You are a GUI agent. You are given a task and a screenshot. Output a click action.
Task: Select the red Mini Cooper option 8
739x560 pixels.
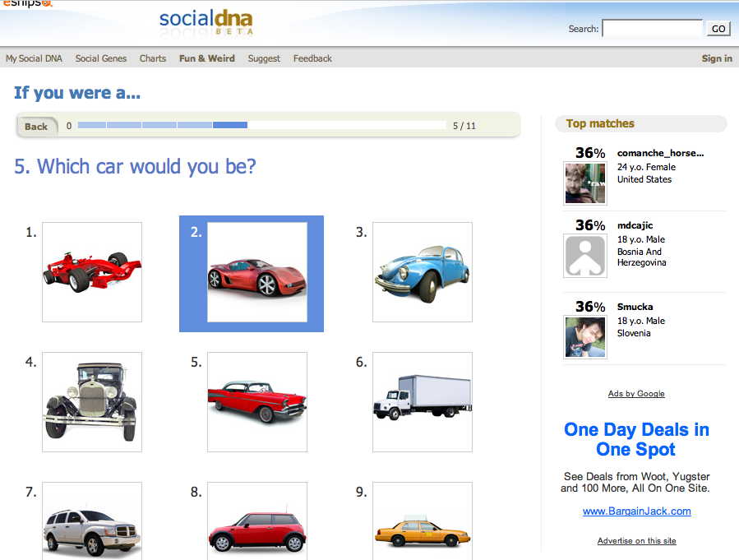(257, 521)
